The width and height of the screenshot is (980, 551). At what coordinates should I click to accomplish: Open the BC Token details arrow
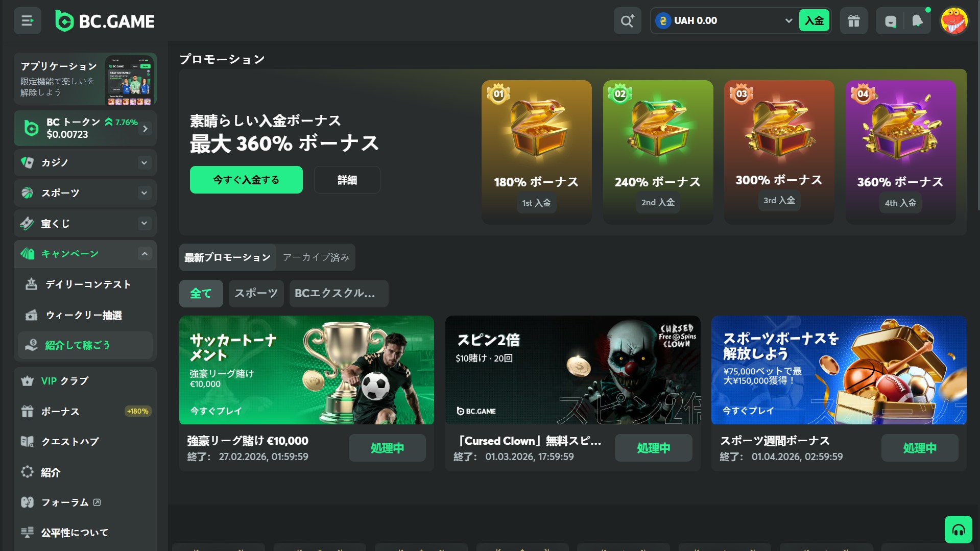click(146, 129)
